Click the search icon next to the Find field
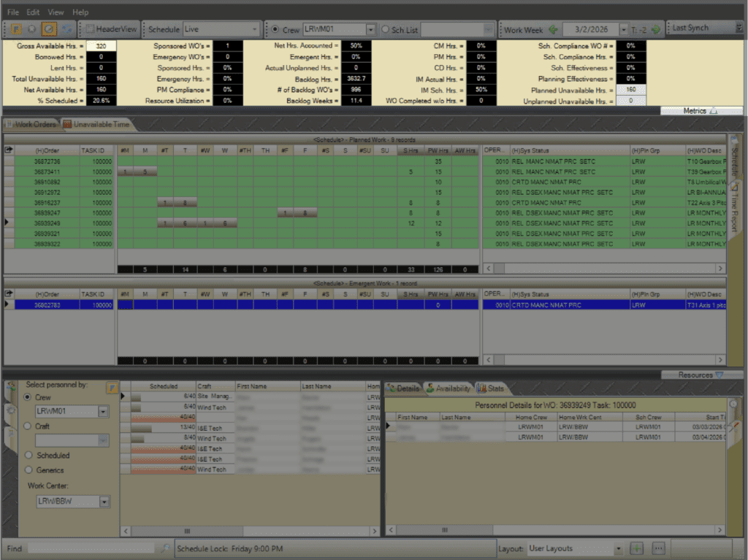Screen dimensions: 748x560 pyautogui.click(x=166, y=548)
